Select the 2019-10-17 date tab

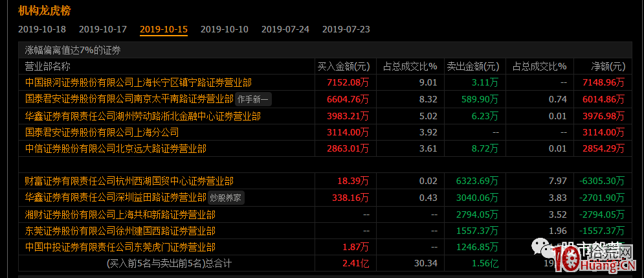(x=103, y=30)
